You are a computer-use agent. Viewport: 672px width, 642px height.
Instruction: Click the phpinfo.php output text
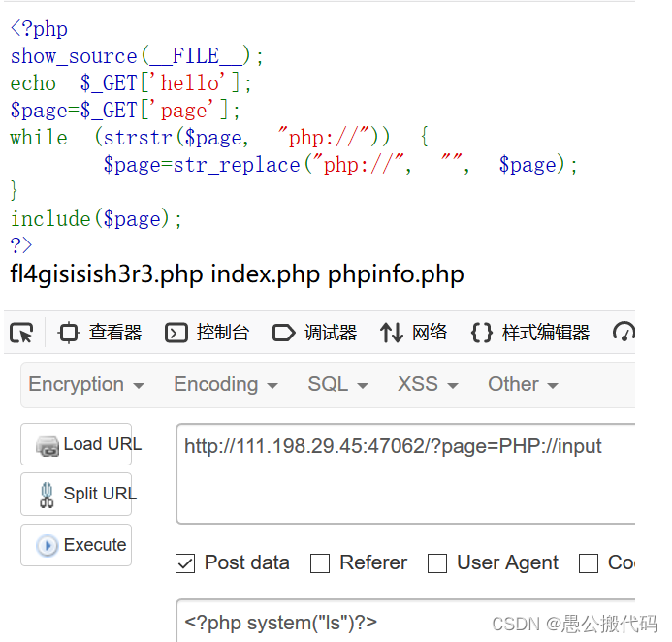[396, 274]
